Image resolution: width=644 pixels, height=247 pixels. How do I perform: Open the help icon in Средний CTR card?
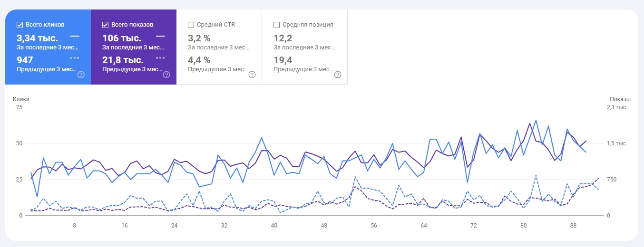(x=252, y=75)
